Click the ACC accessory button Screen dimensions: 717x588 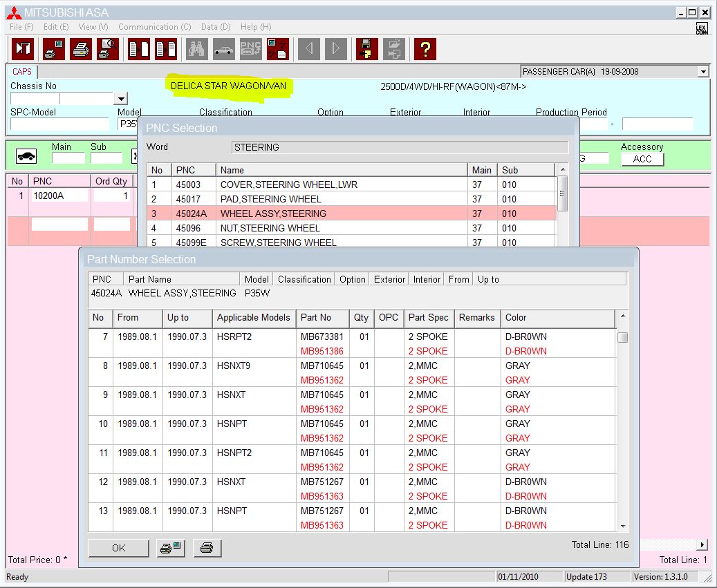click(x=642, y=159)
